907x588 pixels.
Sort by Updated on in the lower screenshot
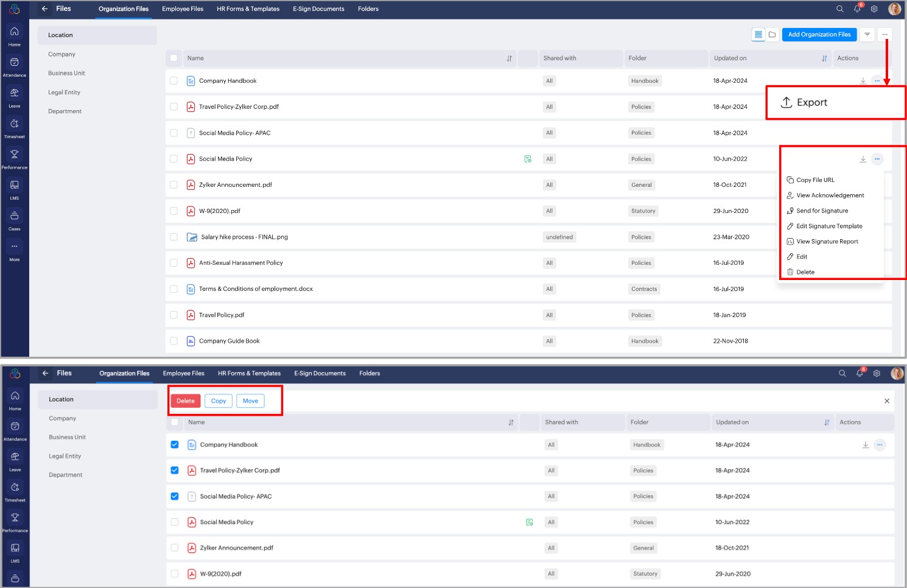[x=827, y=422]
